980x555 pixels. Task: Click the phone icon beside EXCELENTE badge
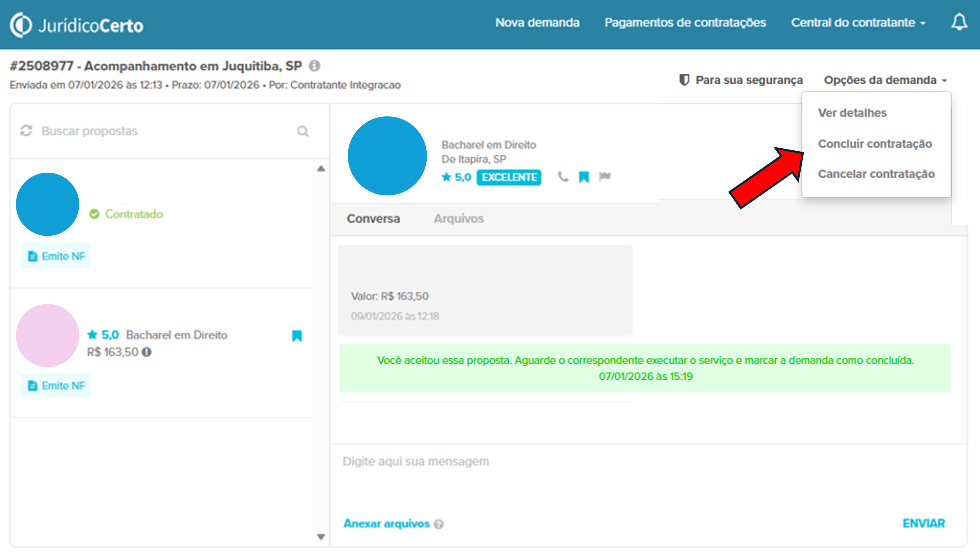pos(562,177)
